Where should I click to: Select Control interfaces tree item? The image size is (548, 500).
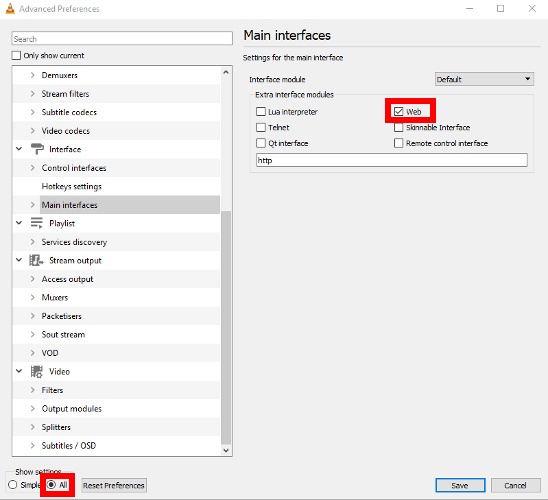[x=74, y=168]
